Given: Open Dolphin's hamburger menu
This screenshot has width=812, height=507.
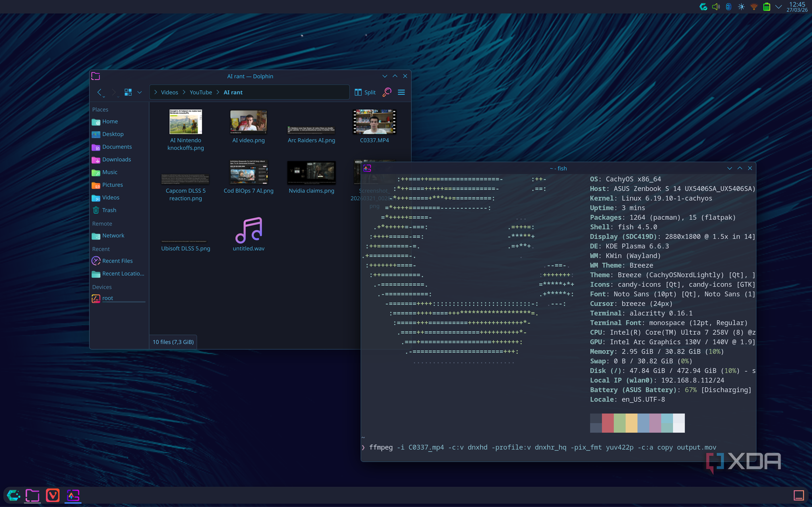Looking at the screenshot, I should pos(402,92).
